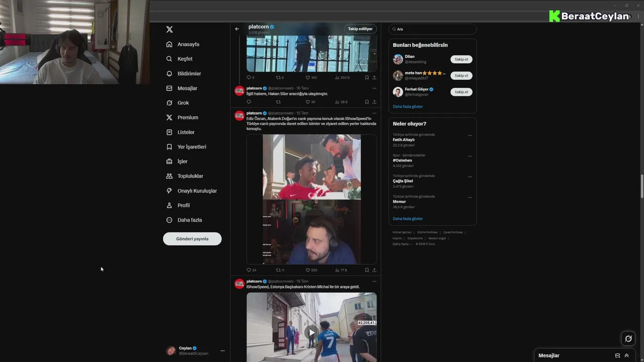This screenshot has width=644, height=362.
Task: Repost the Ediz Özcan post with 11 reposts
Action: [x=280, y=270]
